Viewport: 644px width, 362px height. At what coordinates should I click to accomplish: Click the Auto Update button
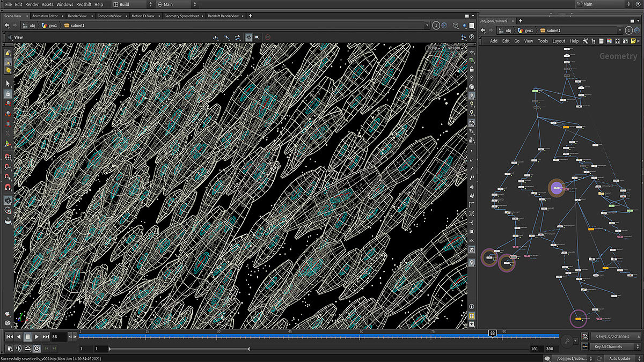tap(619, 358)
